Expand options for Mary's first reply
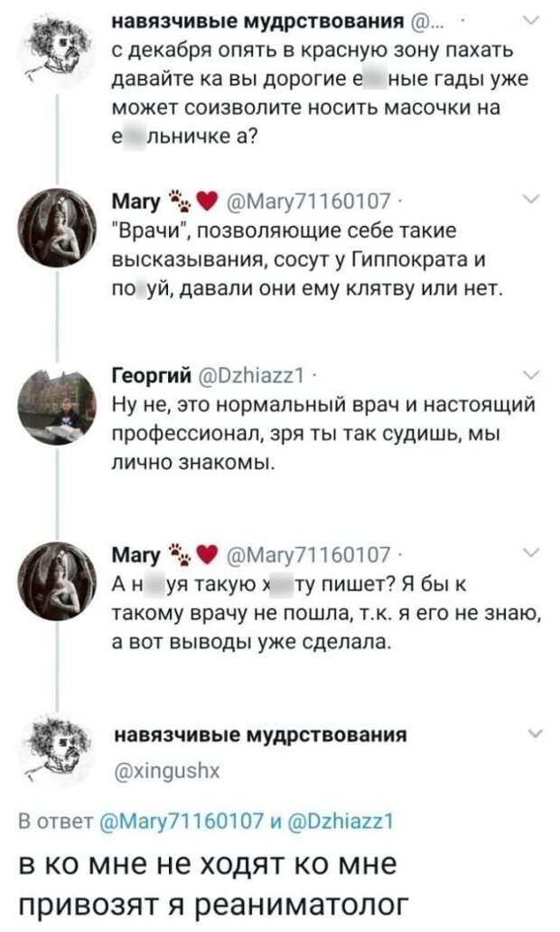Image resolution: width=560 pixels, height=932 pixels. pyautogui.click(x=533, y=200)
